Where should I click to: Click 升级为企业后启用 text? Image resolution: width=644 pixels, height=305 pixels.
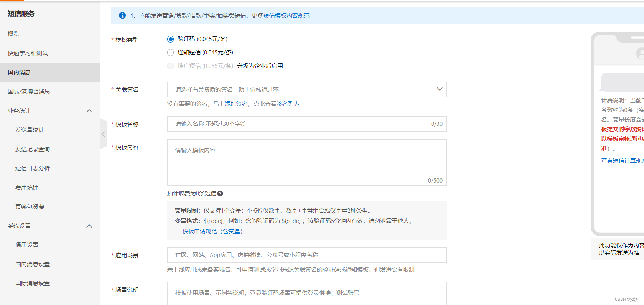tap(260, 66)
